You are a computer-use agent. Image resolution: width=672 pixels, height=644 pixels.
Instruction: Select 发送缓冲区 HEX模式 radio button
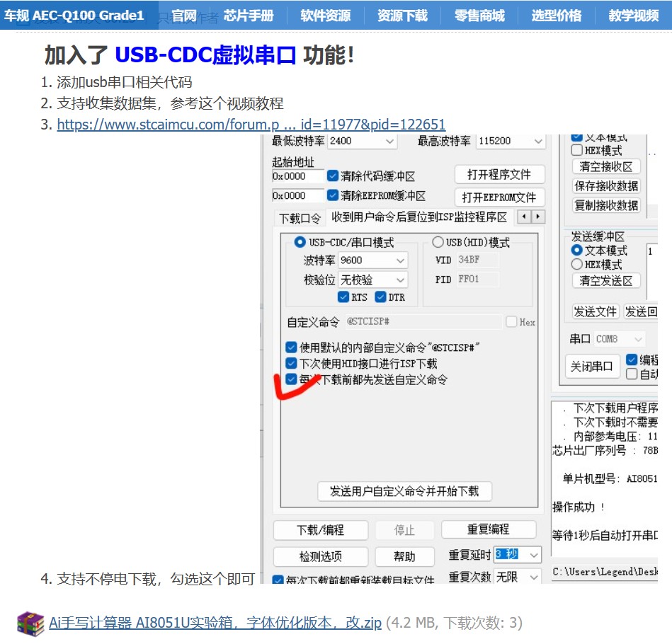577,264
